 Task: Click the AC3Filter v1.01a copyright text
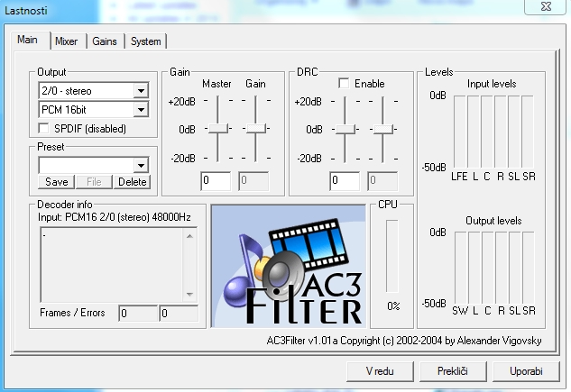pos(404,341)
